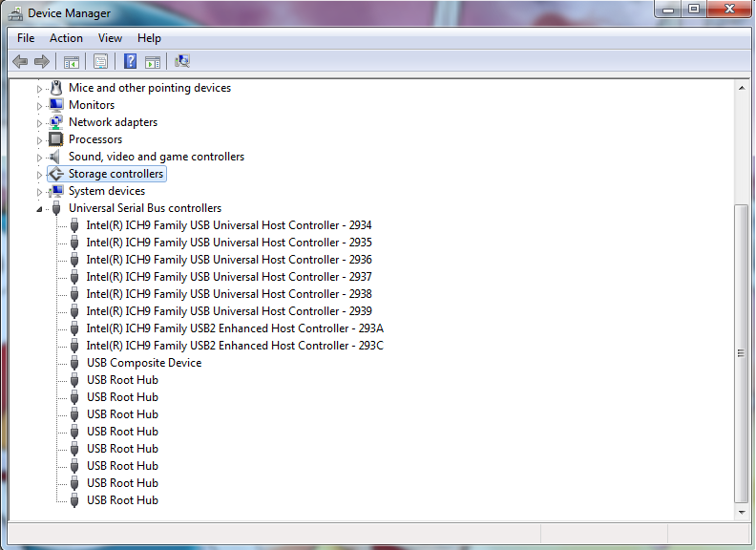Expand the Processors node

tap(39, 140)
